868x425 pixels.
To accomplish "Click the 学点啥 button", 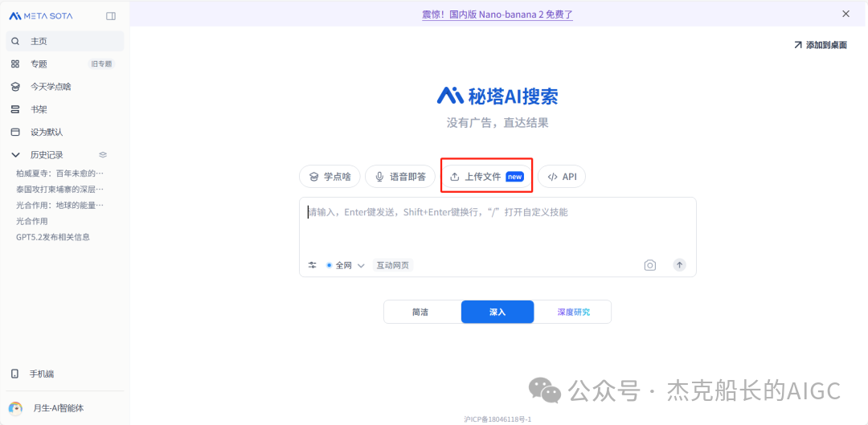I will pos(330,177).
